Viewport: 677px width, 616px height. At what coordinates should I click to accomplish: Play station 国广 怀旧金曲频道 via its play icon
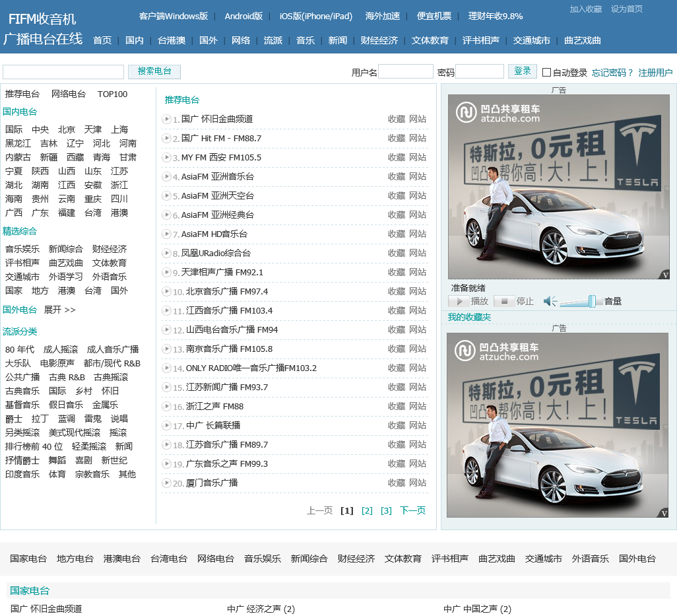pyautogui.click(x=166, y=119)
